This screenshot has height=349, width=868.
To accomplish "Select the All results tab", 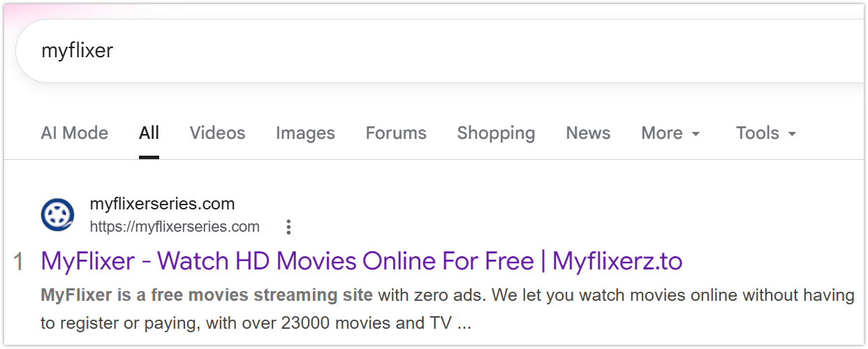I will (149, 133).
